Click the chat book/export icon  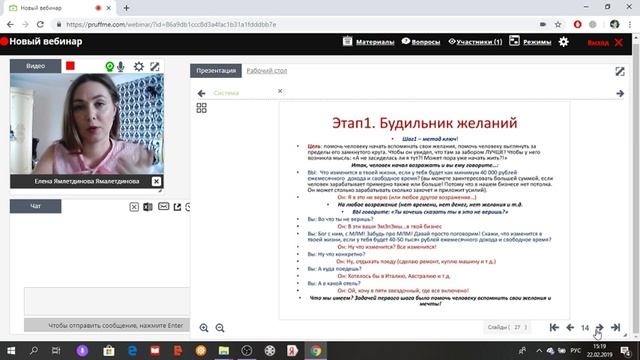point(148,207)
